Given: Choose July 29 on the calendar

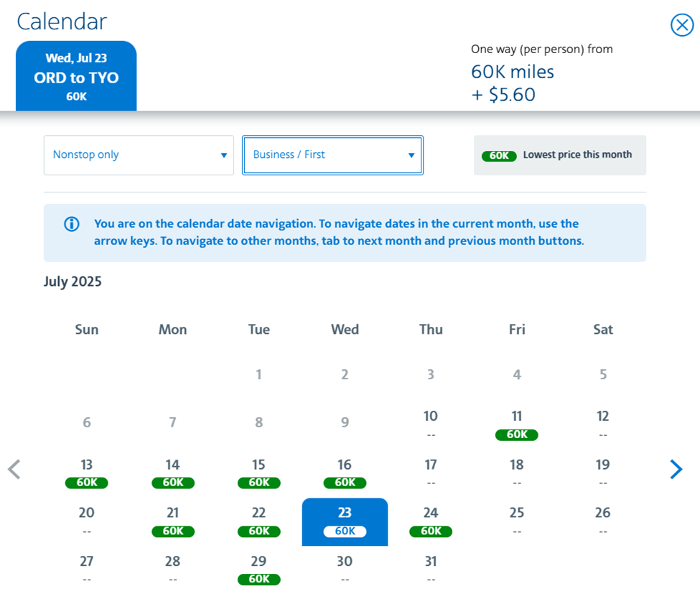Looking at the screenshot, I should click(258, 570).
